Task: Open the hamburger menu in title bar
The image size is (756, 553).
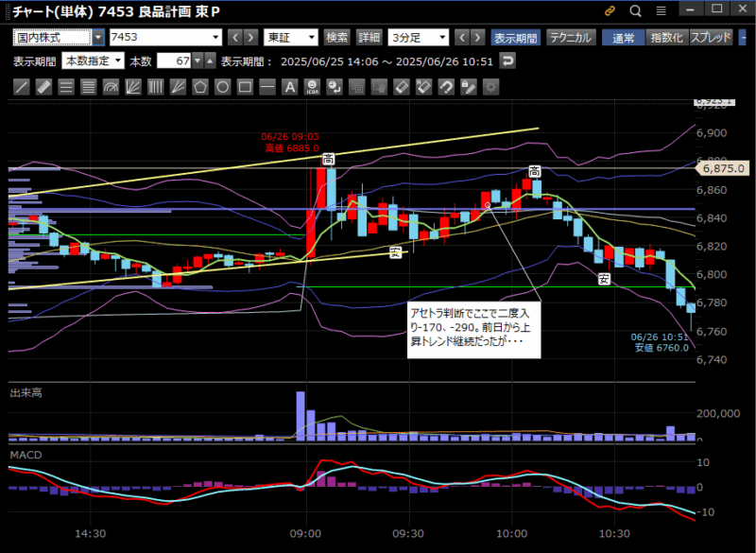Action: (661, 10)
